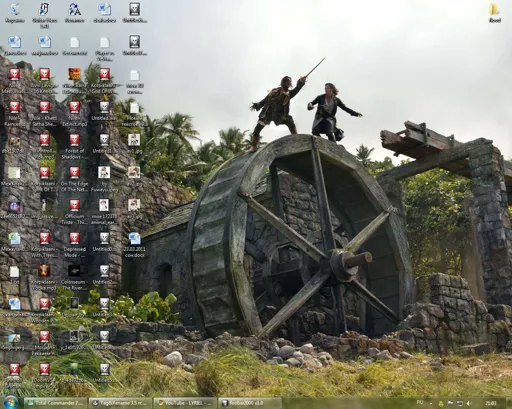Switch to Tag&Rename taskbar window
This screenshot has height=409, width=512.
120,403
